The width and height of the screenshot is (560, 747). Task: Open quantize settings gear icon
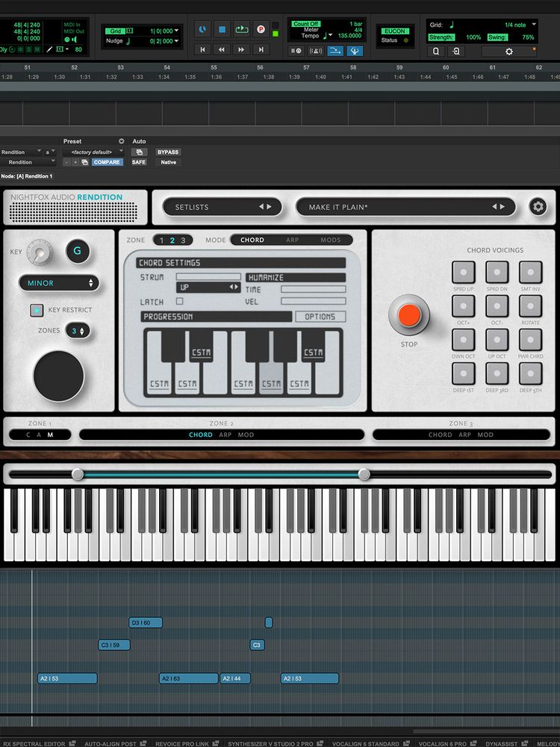(x=509, y=51)
